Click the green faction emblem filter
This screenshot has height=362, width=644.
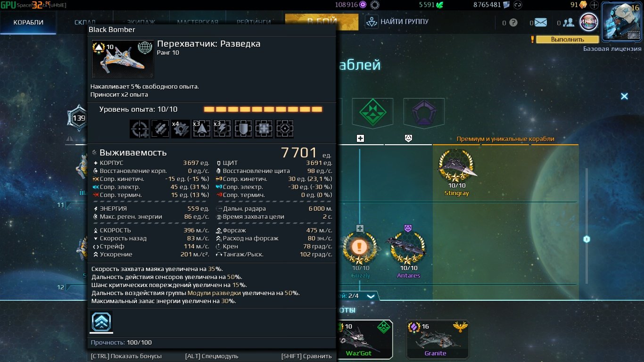click(372, 113)
